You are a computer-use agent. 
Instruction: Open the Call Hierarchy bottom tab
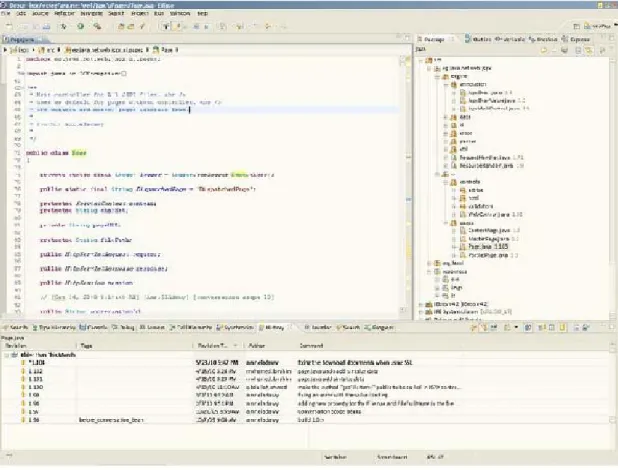191,327
